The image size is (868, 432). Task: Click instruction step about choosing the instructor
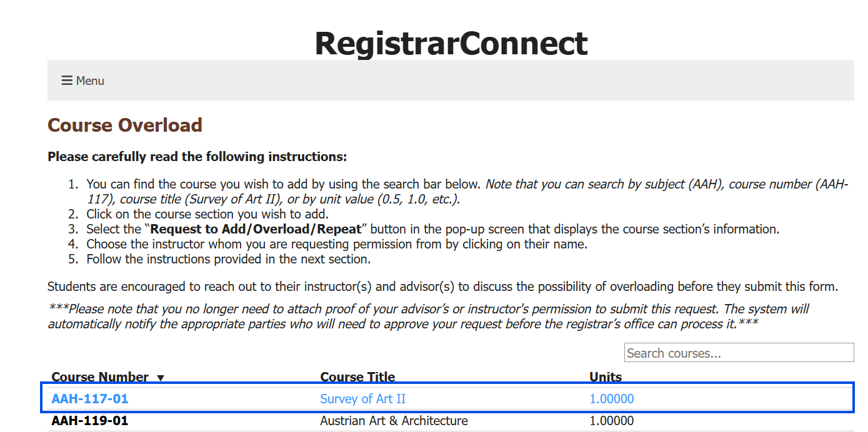click(x=337, y=244)
